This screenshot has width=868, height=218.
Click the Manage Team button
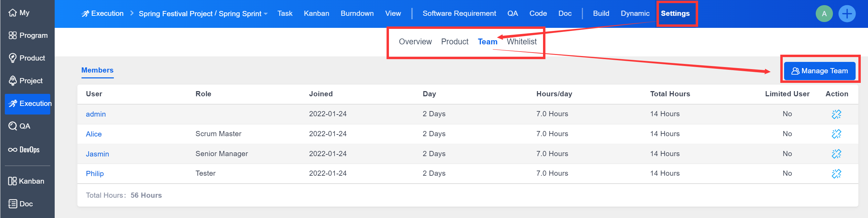tap(820, 71)
